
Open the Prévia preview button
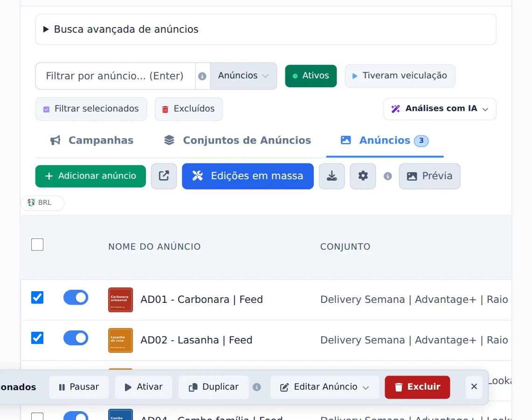(x=429, y=176)
